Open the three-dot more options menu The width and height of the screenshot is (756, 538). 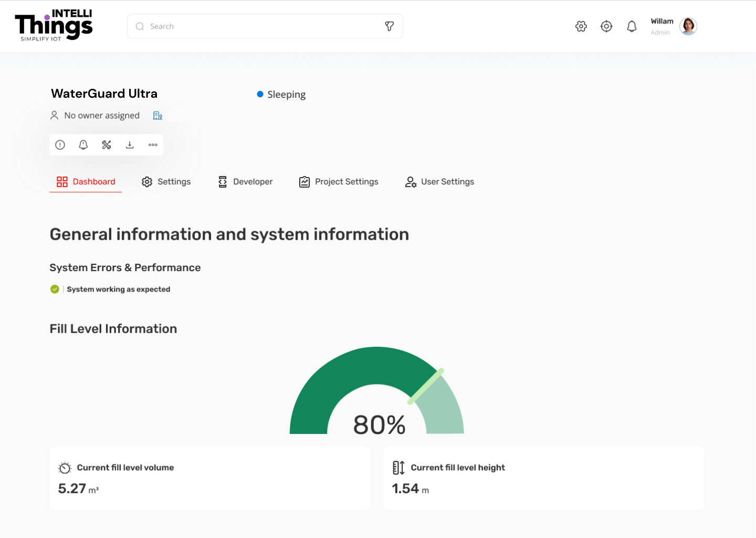(153, 145)
